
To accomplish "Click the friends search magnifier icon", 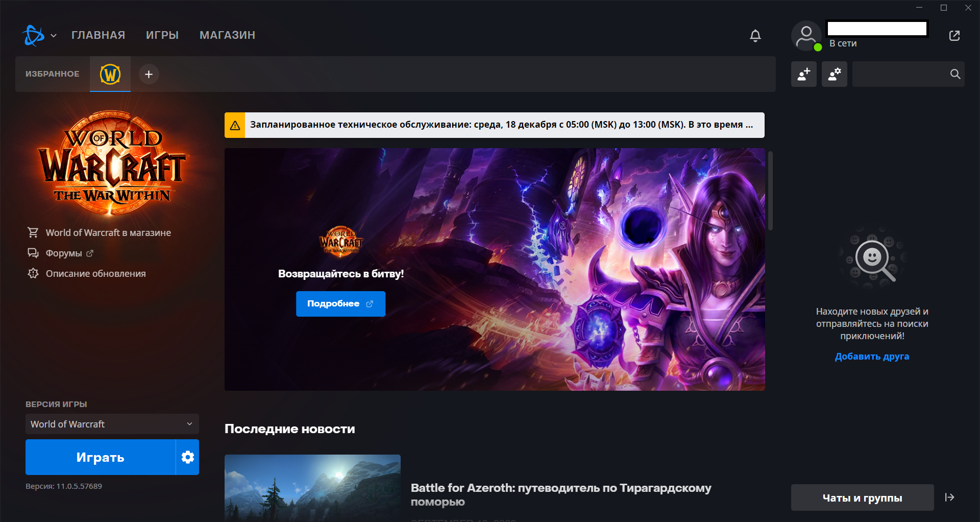I will click(955, 74).
